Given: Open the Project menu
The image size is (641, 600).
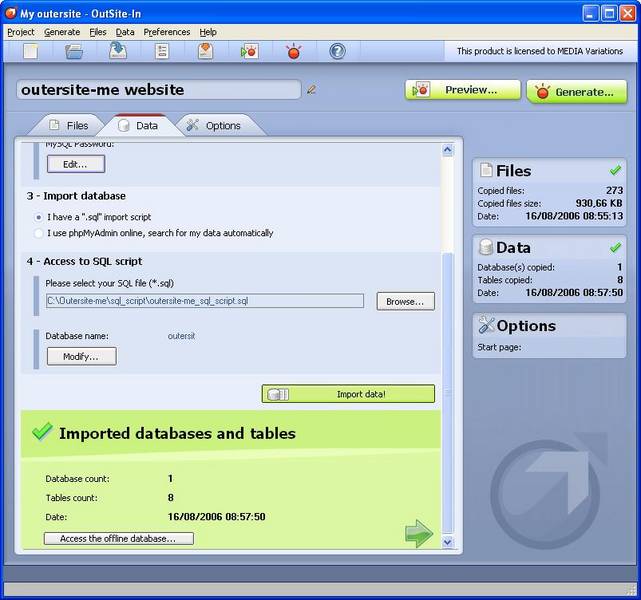Looking at the screenshot, I should (x=20, y=32).
